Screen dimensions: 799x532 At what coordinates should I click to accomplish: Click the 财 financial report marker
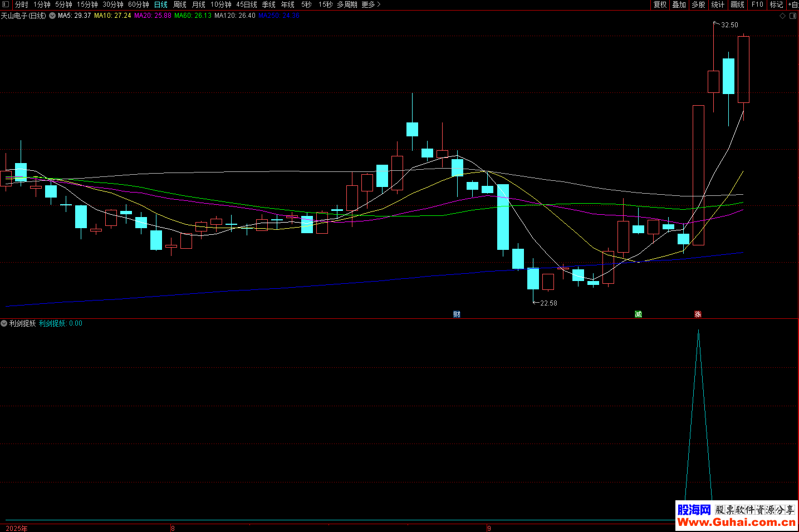pyautogui.click(x=457, y=314)
